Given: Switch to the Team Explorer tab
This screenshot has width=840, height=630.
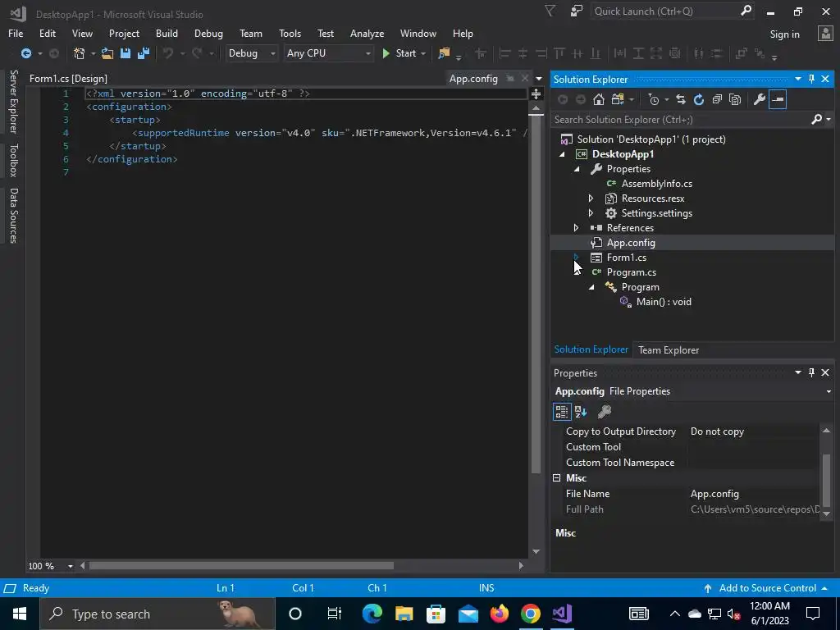Looking at the screenshot, I should (x=669, y=349).
